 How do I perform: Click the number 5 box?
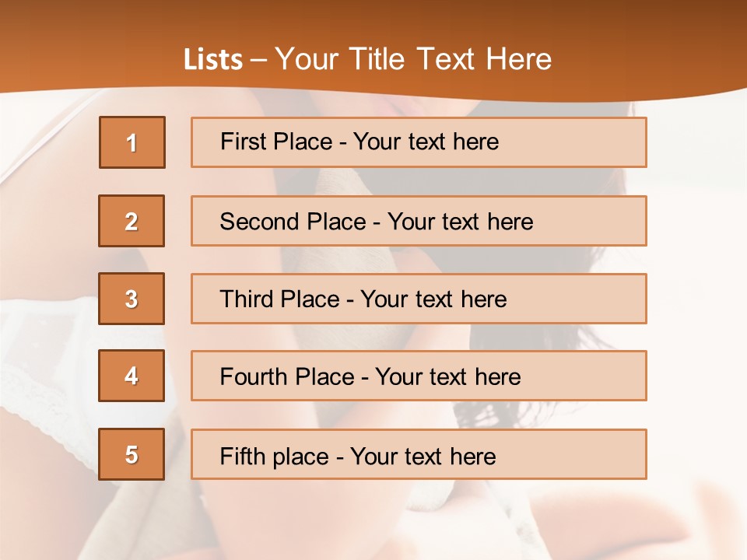tap(132, 454)
